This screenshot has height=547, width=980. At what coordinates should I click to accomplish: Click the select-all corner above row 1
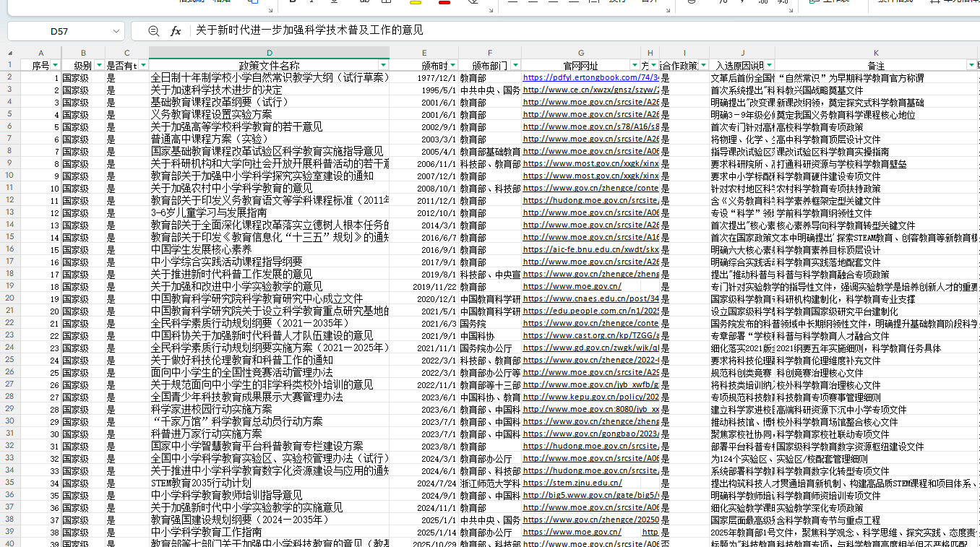10,53
